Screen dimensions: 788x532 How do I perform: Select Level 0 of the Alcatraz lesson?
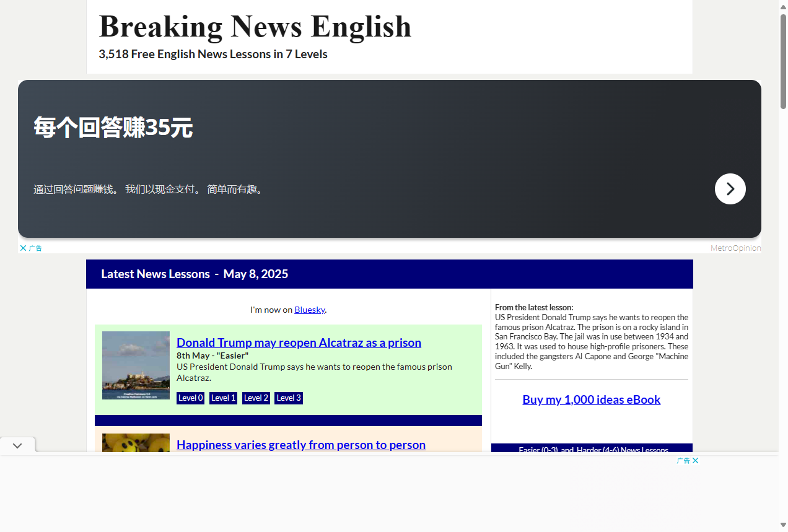click(x=190, y=398)
